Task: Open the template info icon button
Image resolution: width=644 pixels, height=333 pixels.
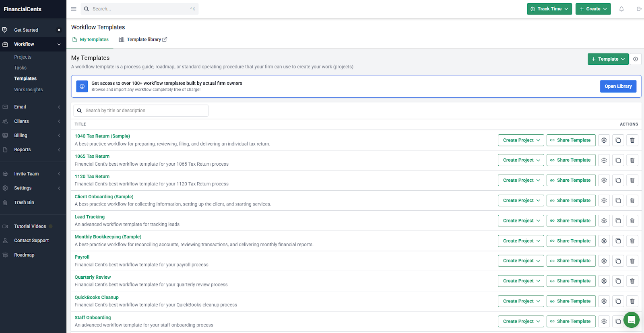Action: pos(635,59)
